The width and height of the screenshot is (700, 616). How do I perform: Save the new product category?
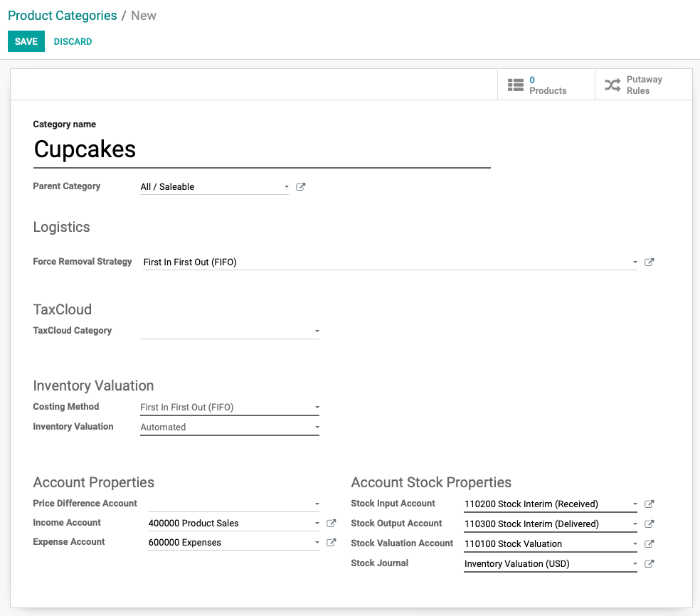coord(26,41)
